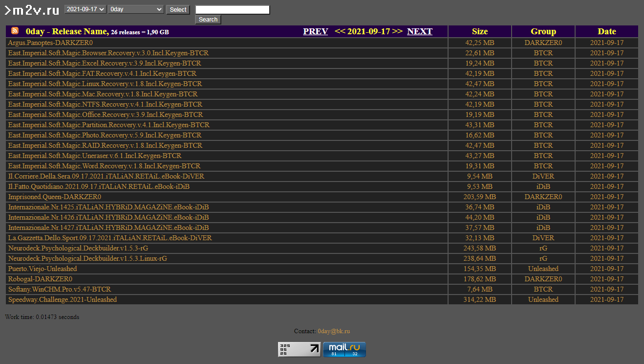Click the << previous date arrows
The height and width of the screenshot is (364, 644).
tap(340, 31)
